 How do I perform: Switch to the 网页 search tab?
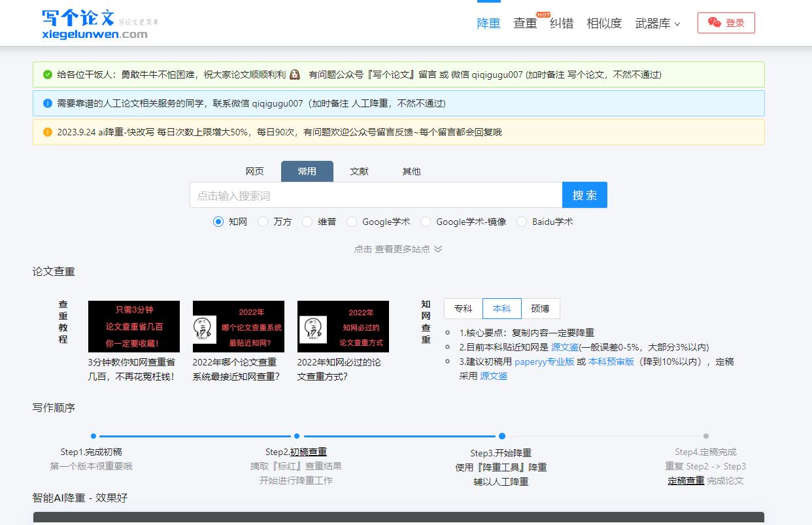point(255,171)
